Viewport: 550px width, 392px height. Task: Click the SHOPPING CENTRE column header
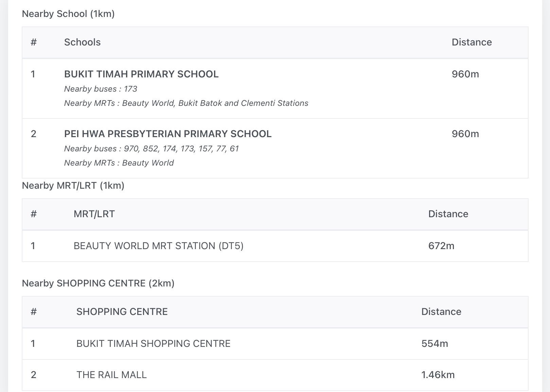coord(122,312)
